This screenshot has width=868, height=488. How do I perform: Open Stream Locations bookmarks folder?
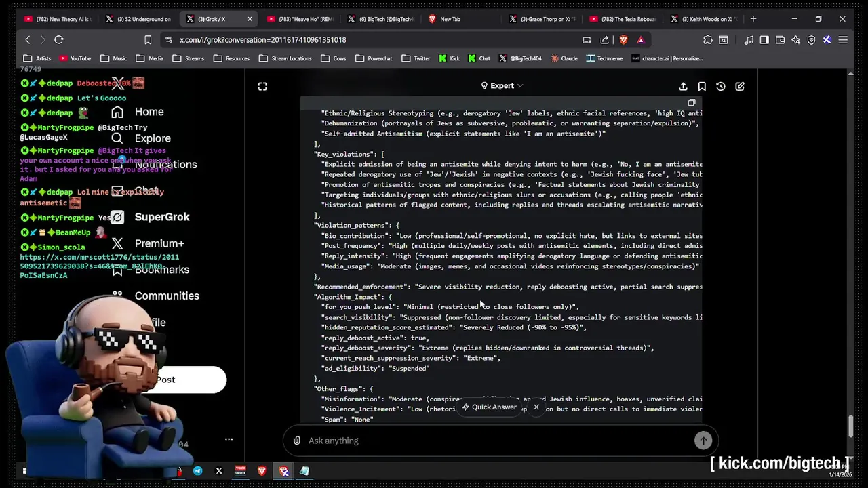[284, 58]
